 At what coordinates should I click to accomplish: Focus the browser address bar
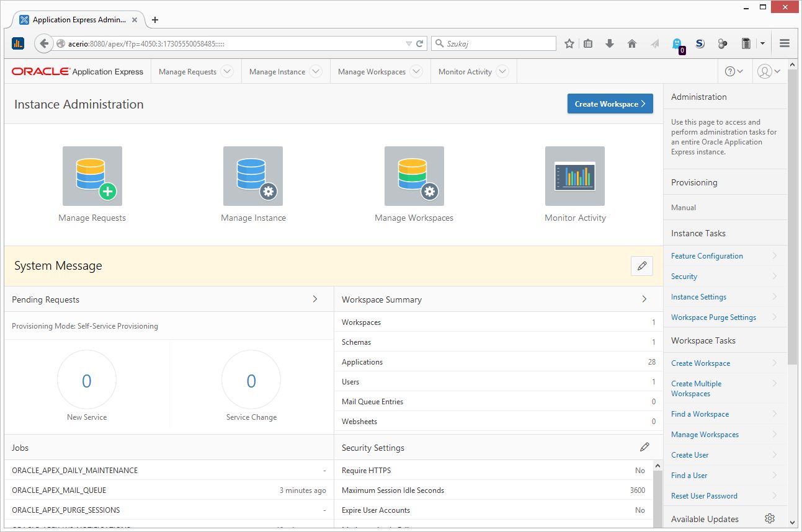coord(236,44)
